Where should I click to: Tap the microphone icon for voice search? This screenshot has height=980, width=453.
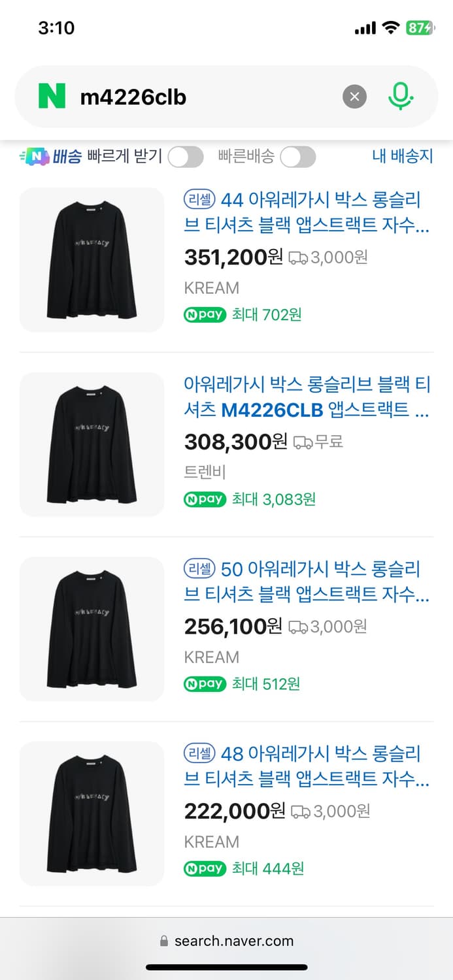pos(401,96)
